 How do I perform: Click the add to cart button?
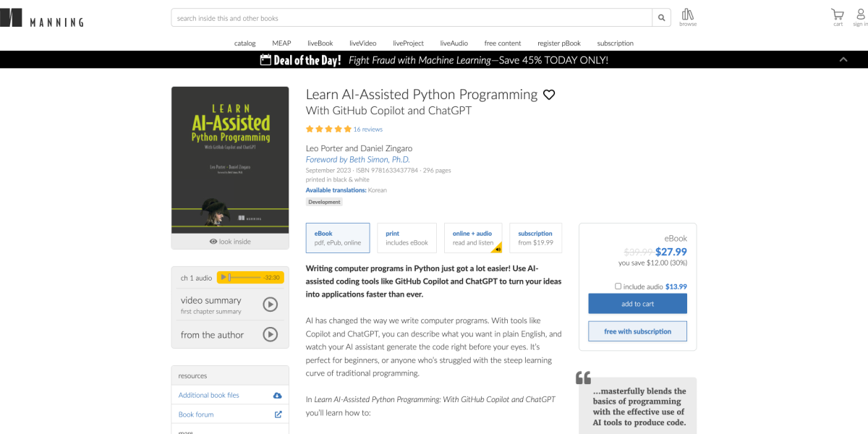point(637,304)
